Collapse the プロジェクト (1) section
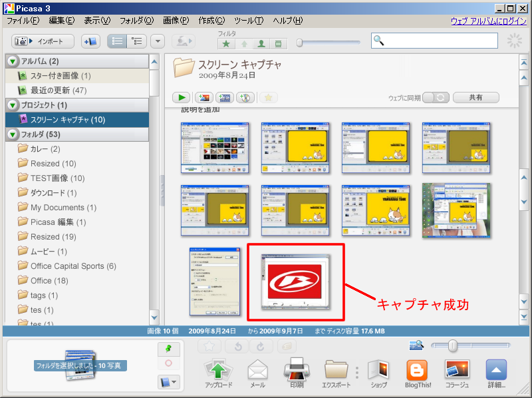Viewport: 532px width, 398px height. [x=13, y=105]
